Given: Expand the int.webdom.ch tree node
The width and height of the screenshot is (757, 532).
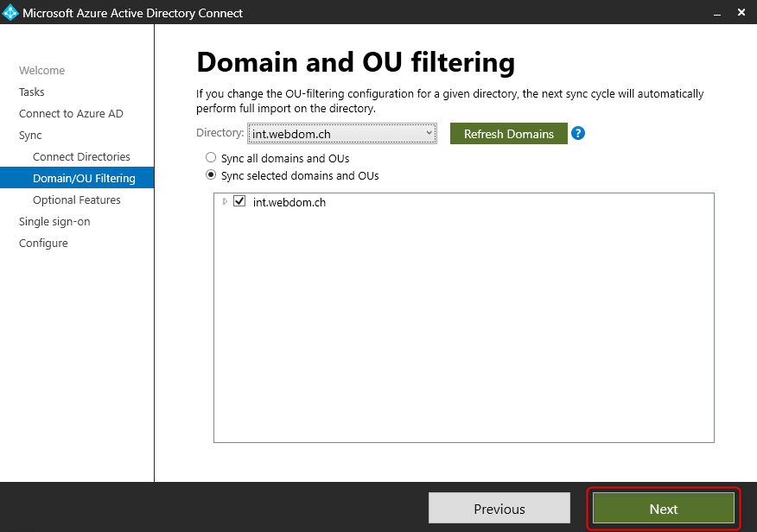Looking at the screenshot, I should tap(223, 200).
